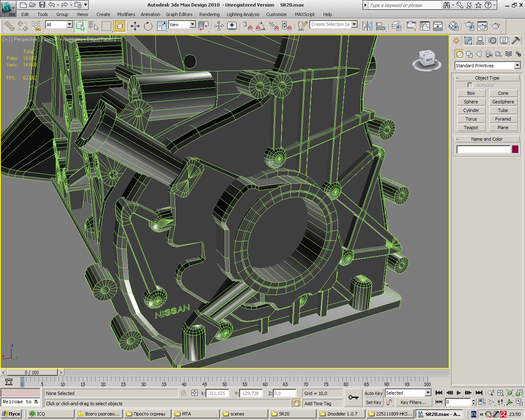This screenshot has height=420, width=525.
Task: Open the Modifiers menu
Action: (126, 14)
